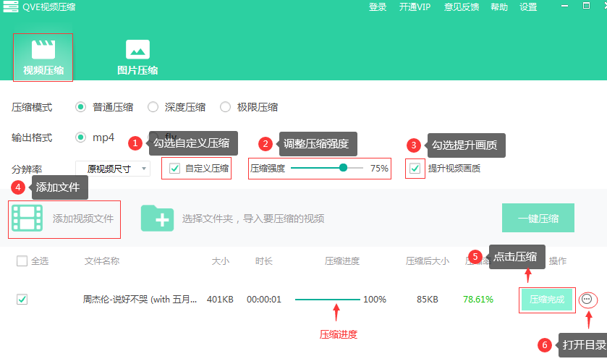Click the 压缩强度 slider handle
This screenshot has height=364, width=607.
tap(343, 168)
